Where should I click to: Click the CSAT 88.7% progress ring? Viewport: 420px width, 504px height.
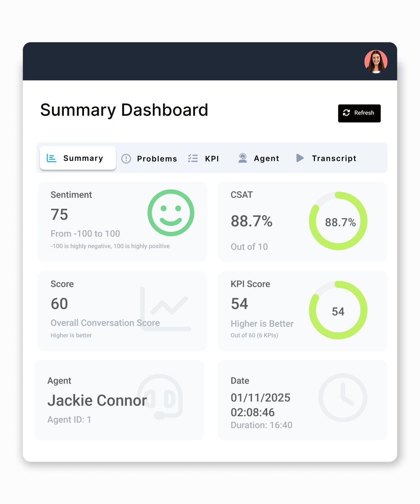point(338,220)
